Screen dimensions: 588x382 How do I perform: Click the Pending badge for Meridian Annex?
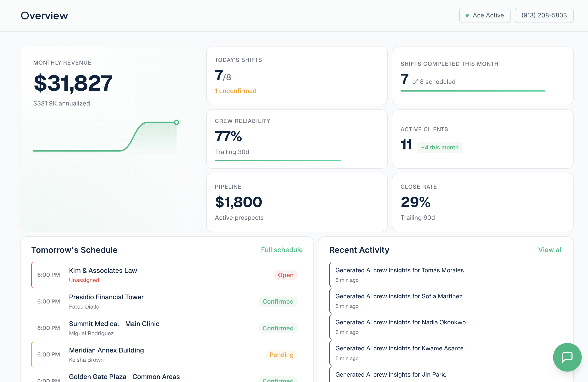click(281, 355)
